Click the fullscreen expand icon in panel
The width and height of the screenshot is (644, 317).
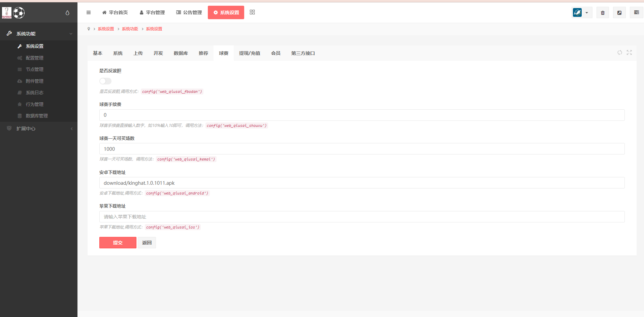[x=629, y=52]
